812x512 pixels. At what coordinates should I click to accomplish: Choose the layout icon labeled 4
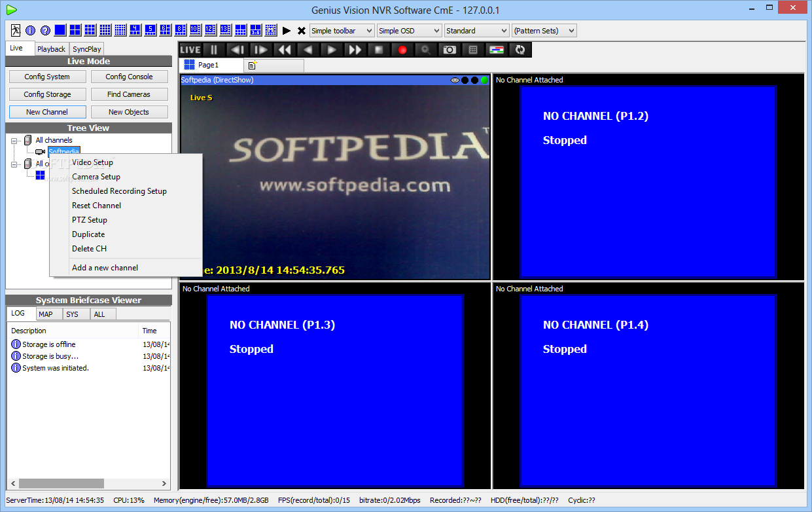point(135,30)
